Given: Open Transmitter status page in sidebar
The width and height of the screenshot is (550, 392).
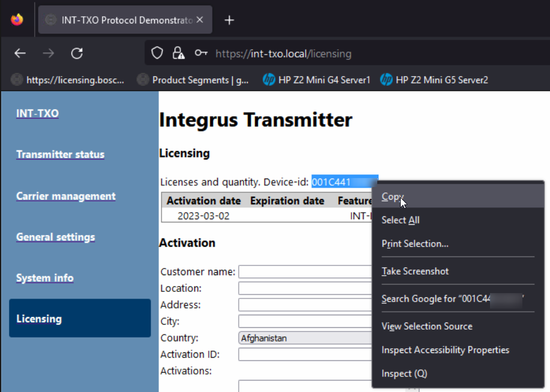Looking at the screenshot, I should pos(60,155).
